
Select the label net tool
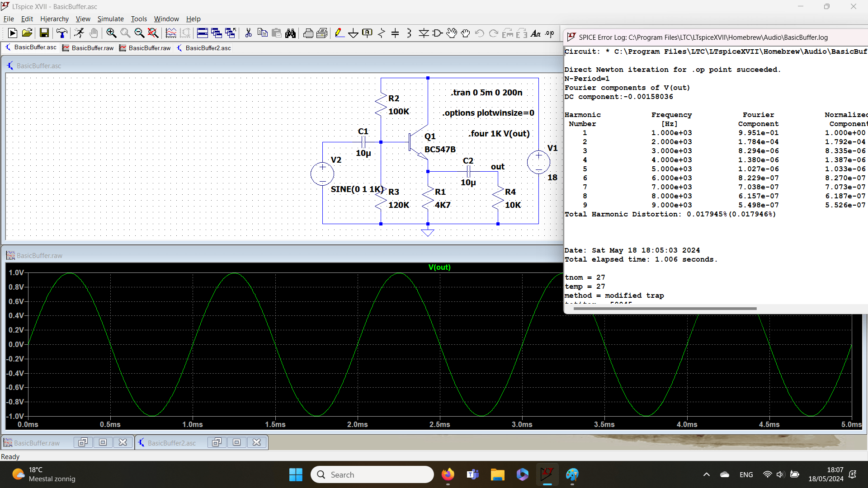tap(368, 33)
